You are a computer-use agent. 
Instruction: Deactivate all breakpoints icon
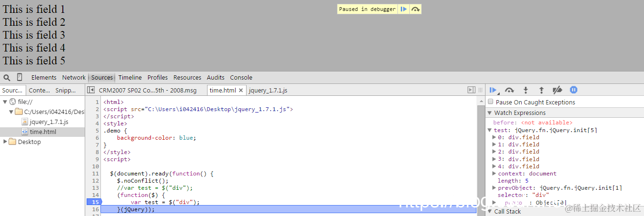557,90
